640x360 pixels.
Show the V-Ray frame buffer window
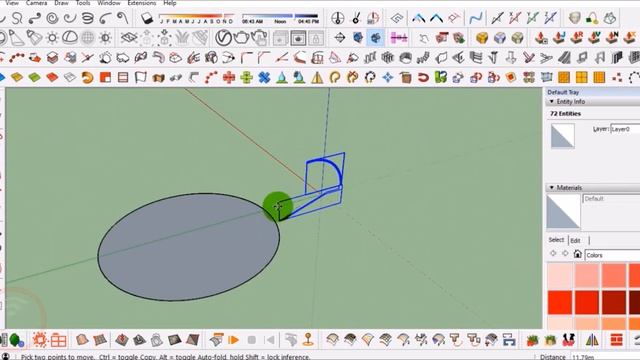[298, 38]
